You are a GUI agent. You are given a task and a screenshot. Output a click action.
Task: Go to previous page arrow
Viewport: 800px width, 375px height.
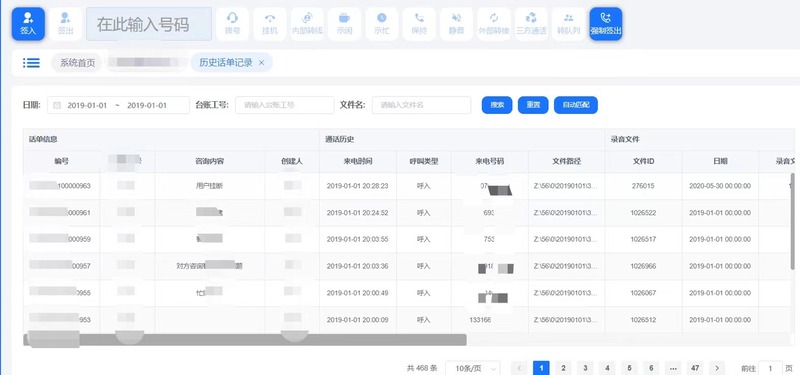tap(519, 368)
